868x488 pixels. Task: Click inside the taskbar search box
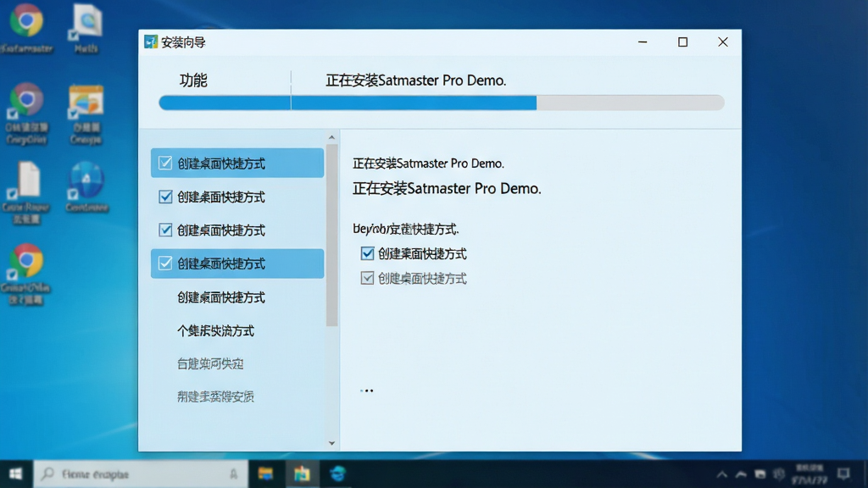pyautogui.click(x=141, y=474)
